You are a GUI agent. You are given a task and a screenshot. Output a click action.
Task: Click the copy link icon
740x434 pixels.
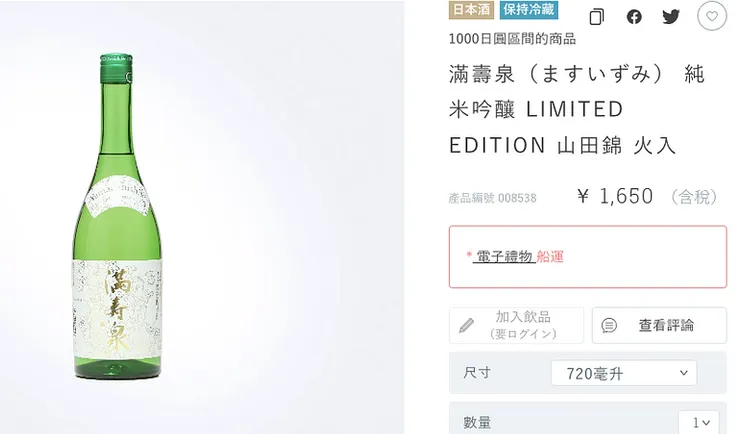pyautogui.click(x=597, y=17)
